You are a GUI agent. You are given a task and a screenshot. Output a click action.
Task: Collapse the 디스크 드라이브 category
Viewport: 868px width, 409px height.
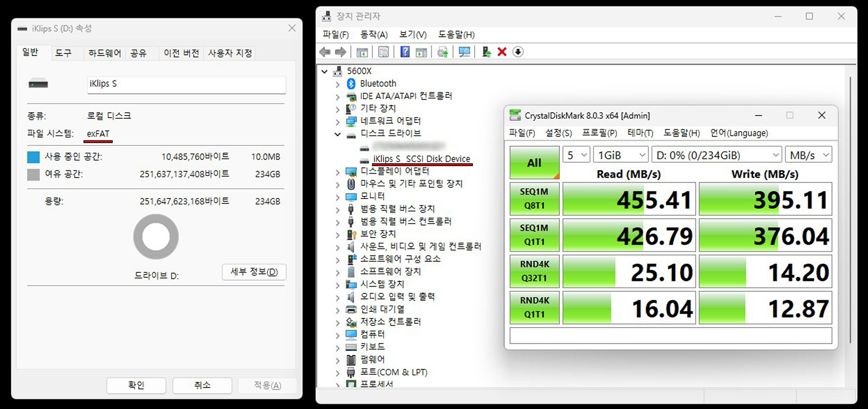pyautogui.click(x=337, y=133)
